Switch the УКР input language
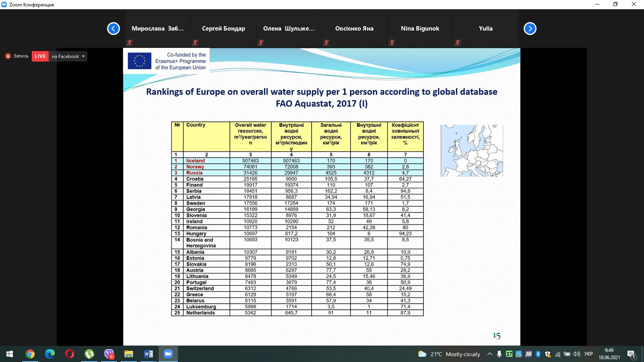The height and width of the screenshot is (362, 644). [x=588, y=354]
